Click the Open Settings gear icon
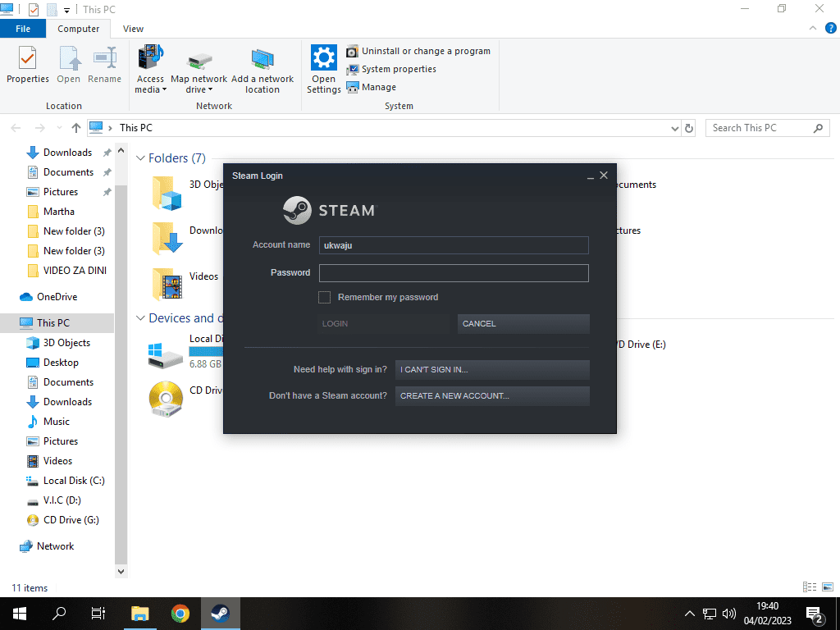Image resolution: width=840 pixels, height=630 pixels. click(x=323, y=57)
